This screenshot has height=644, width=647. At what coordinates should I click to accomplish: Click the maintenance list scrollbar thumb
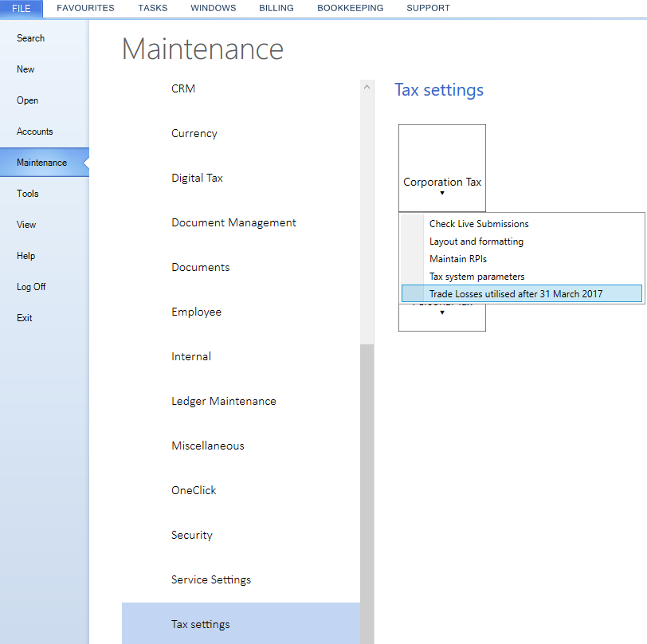pyautogui.click(x=367, y=493)
